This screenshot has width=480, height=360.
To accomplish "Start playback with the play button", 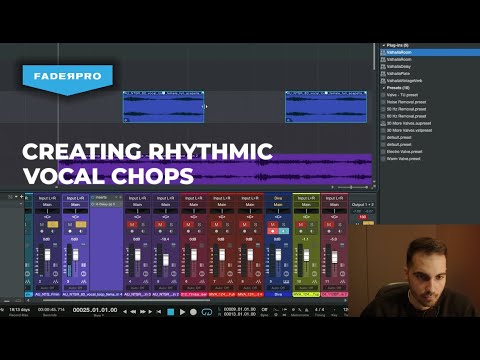I will [x=182, y=312].
